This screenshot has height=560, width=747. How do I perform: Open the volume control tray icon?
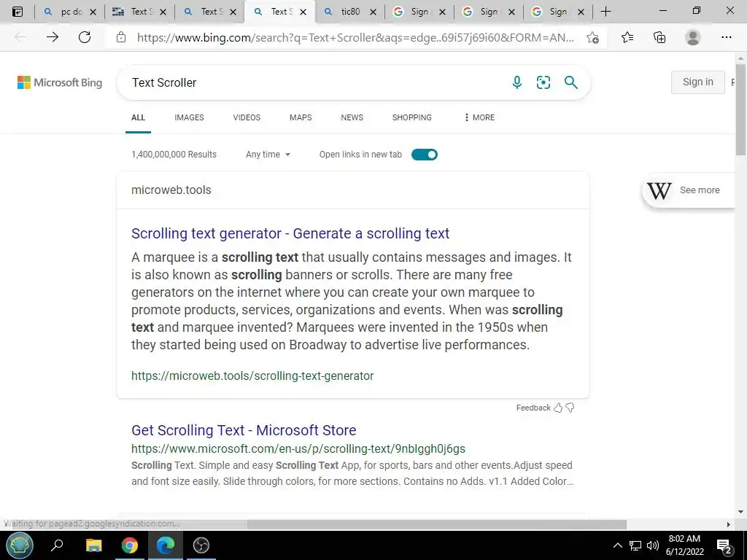[x=653, y=545]
